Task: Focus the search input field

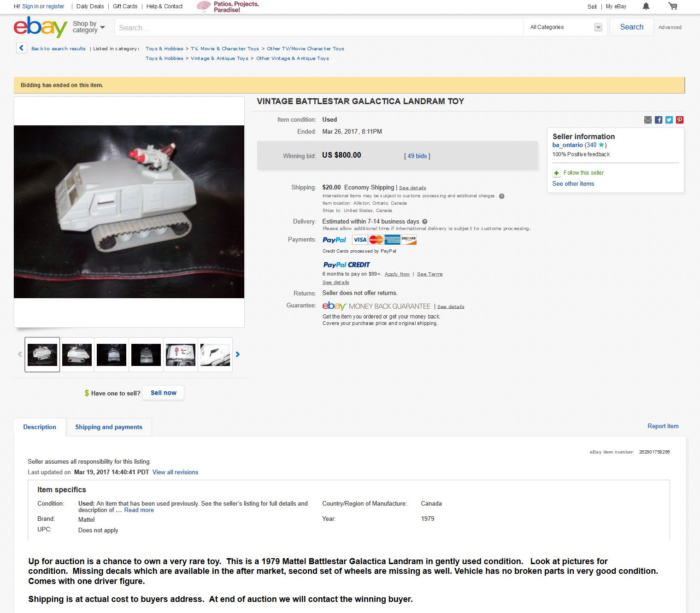Action: click(319, 27)
